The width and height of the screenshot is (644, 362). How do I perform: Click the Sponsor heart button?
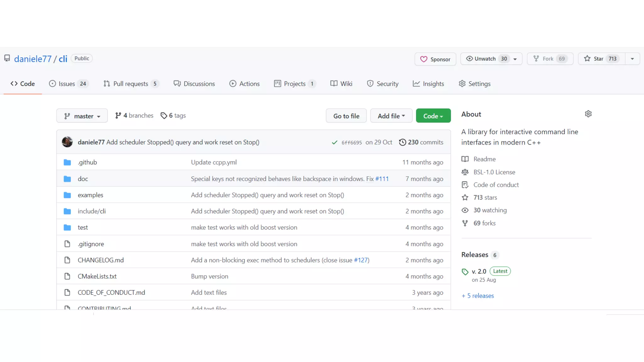click(435, 59)
